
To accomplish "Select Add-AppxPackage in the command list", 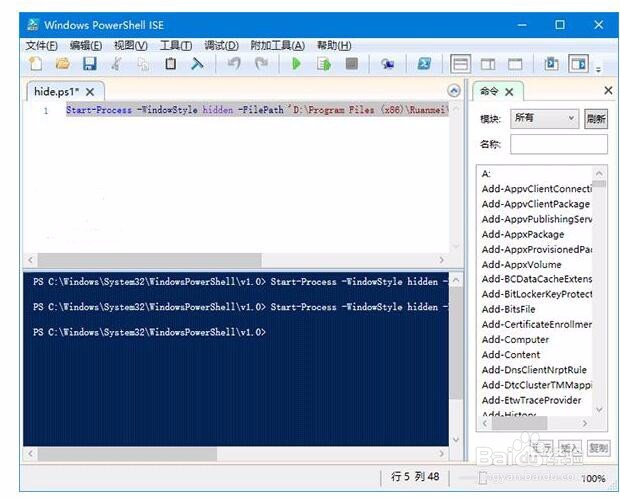I will (x=523, y=235).
